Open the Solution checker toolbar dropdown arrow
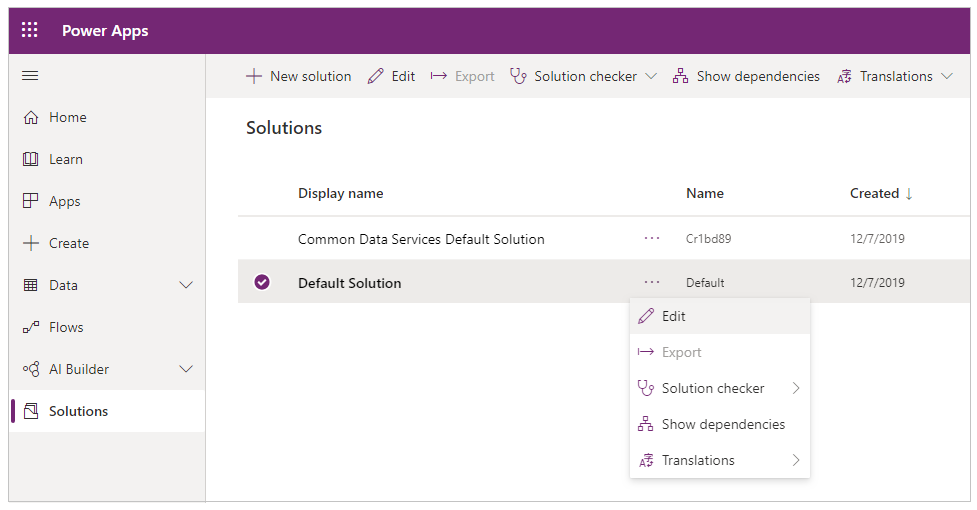 (x=651, y=76)
